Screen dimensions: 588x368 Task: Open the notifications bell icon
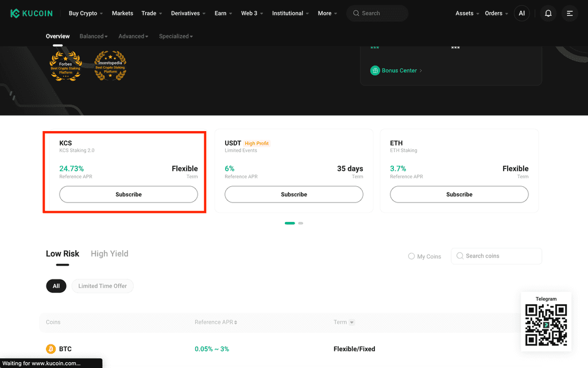(548, 14)
